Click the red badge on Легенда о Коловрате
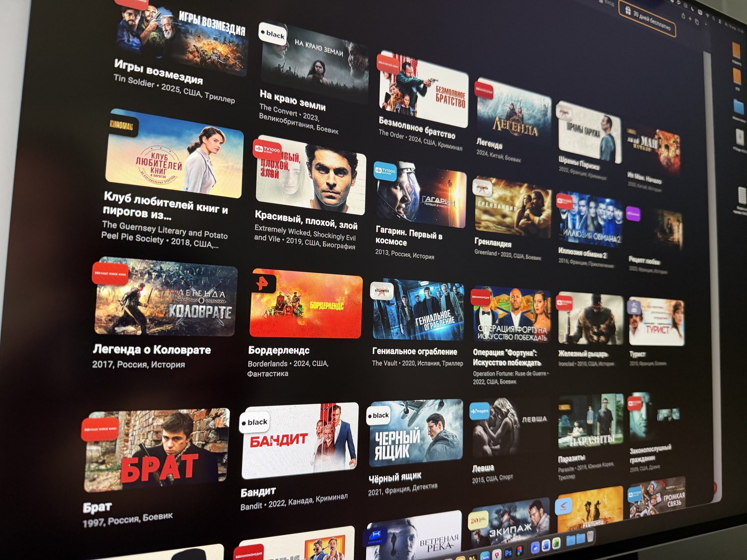Image resolution: width=747 pixels, height=560 pixels. (x=110, y=274)
